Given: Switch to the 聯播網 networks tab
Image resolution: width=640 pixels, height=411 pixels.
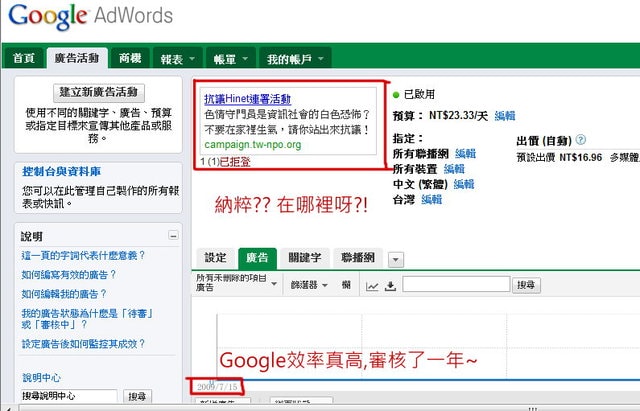Looking at the screenshot, I should tap(358, 258).
